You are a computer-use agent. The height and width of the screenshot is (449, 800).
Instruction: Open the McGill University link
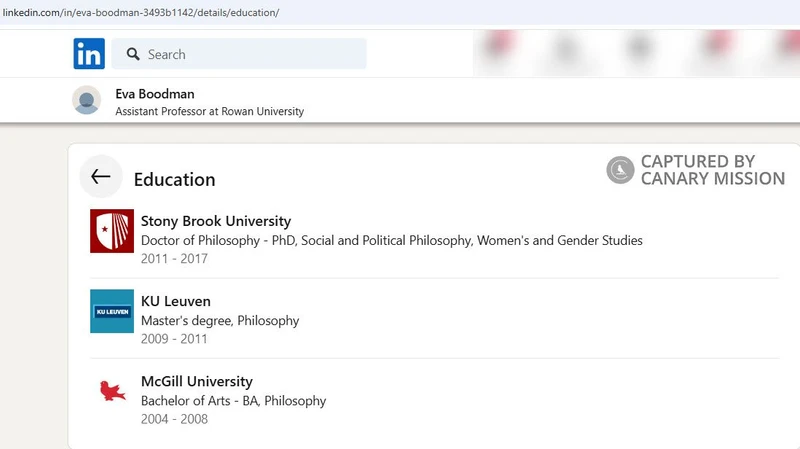coord(197,381)
